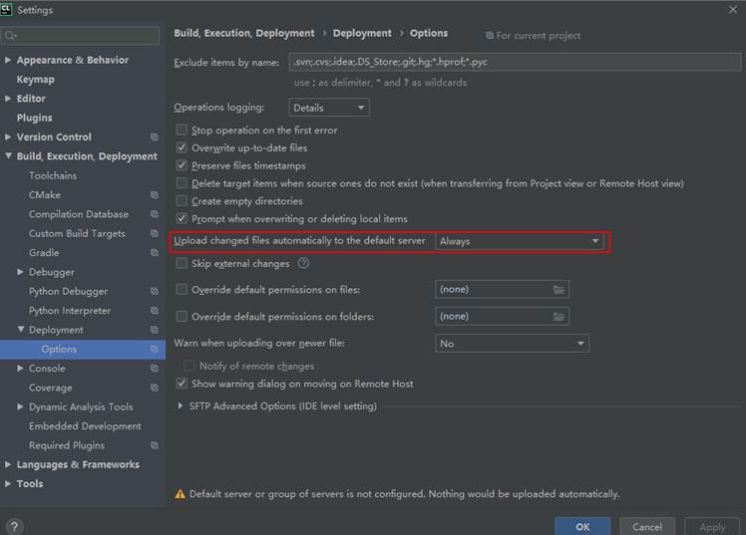
Task: Click the help question mark icon
Action: 14,526
